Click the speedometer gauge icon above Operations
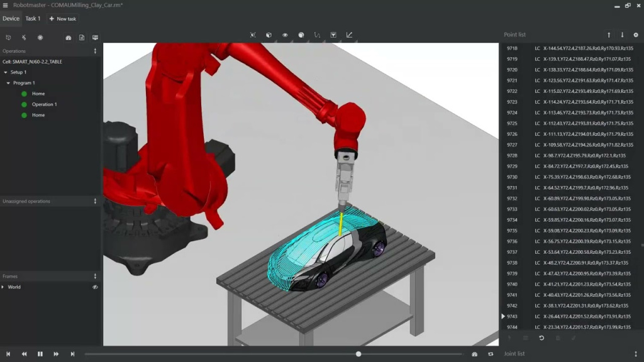The image size is (644, 362). (69, 38)
